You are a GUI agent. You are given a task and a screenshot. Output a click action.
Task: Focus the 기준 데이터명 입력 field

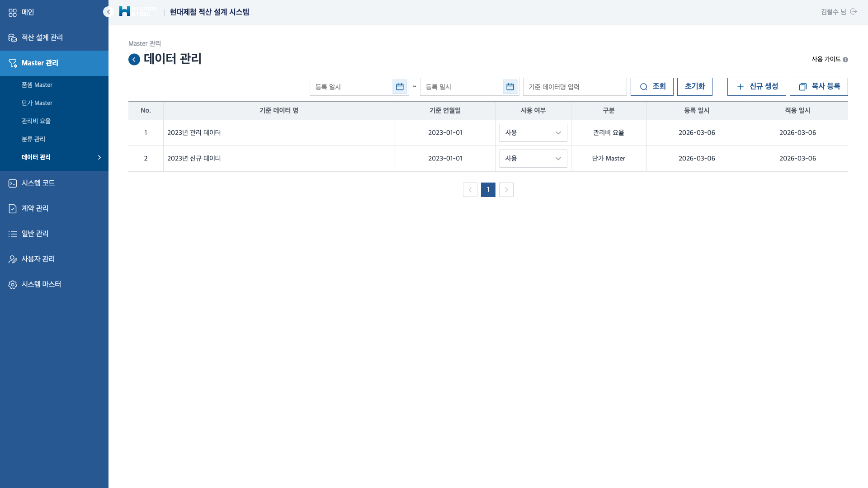click(x=574, y=87)
